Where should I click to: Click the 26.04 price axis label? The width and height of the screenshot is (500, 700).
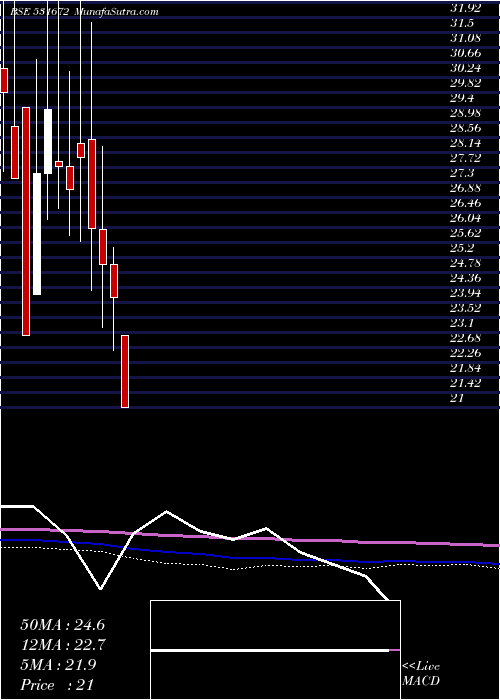coord(466,218)
